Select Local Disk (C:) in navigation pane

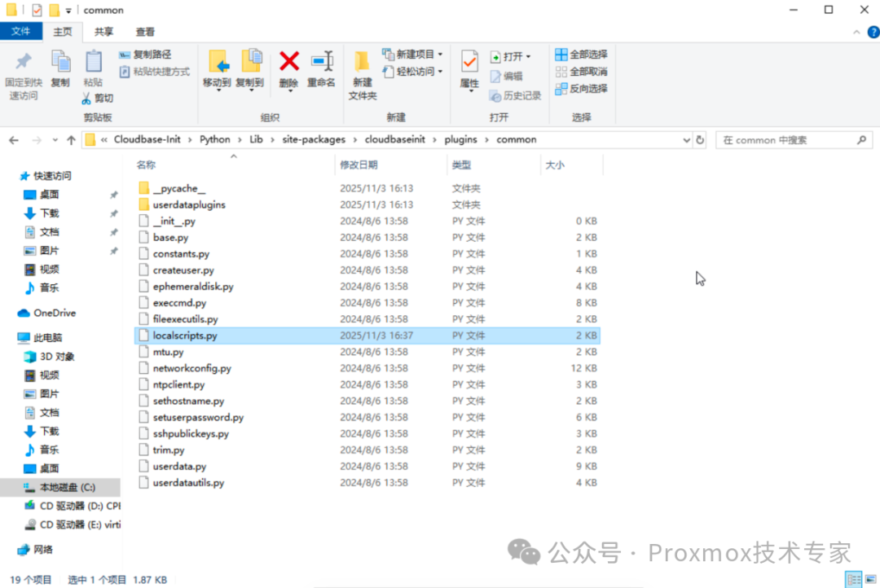(x=67, y=487)
